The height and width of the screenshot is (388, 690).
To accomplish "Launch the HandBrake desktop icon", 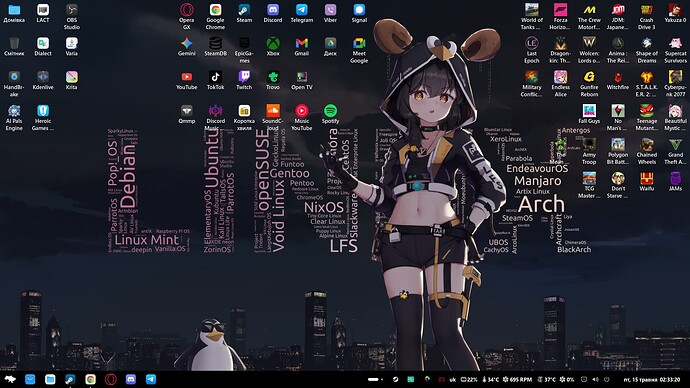I will click(14, 84).
